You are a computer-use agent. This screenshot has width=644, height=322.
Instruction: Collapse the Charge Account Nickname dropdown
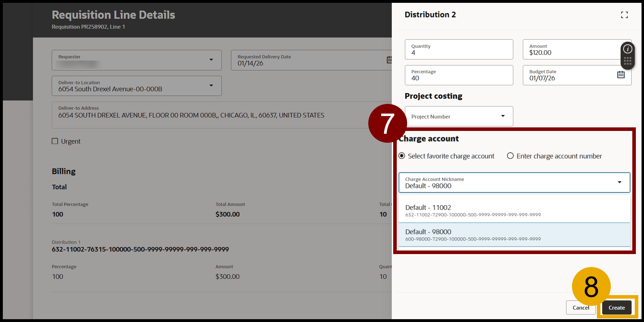coord(619,182)
